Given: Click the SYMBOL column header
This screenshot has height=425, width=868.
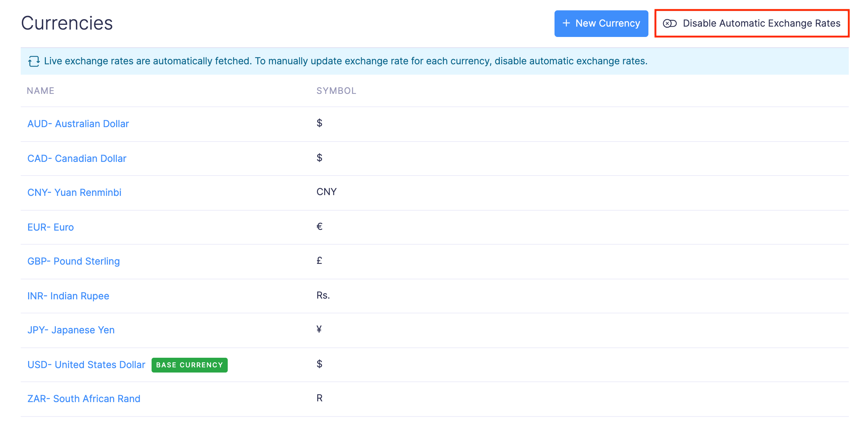Looking at the screenshot, I should pos(336,91).
